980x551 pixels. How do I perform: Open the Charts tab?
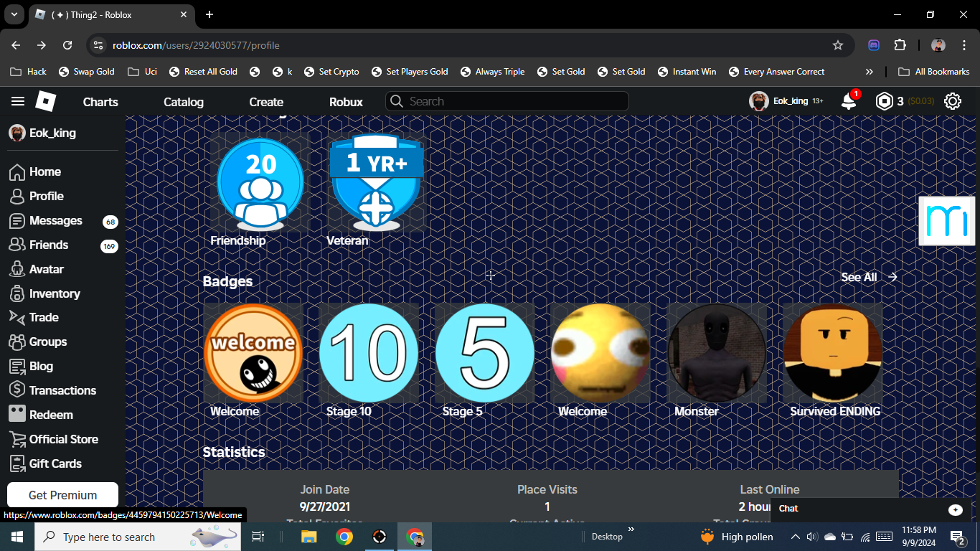click(100, 102)
